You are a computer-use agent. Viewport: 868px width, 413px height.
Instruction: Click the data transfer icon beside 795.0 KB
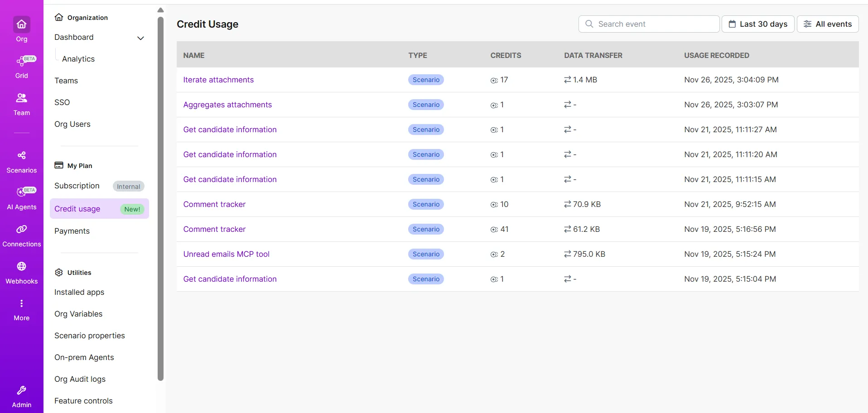tap(568, 254)
